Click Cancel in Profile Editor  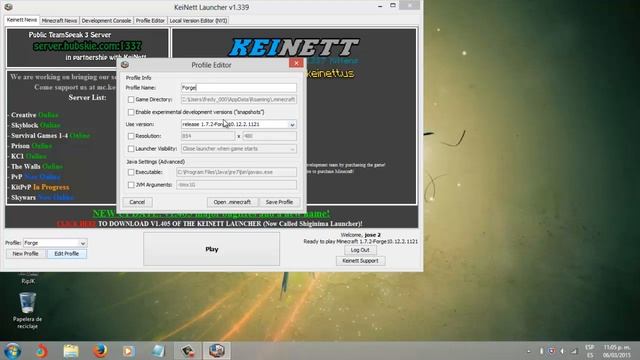pos(137,202)
